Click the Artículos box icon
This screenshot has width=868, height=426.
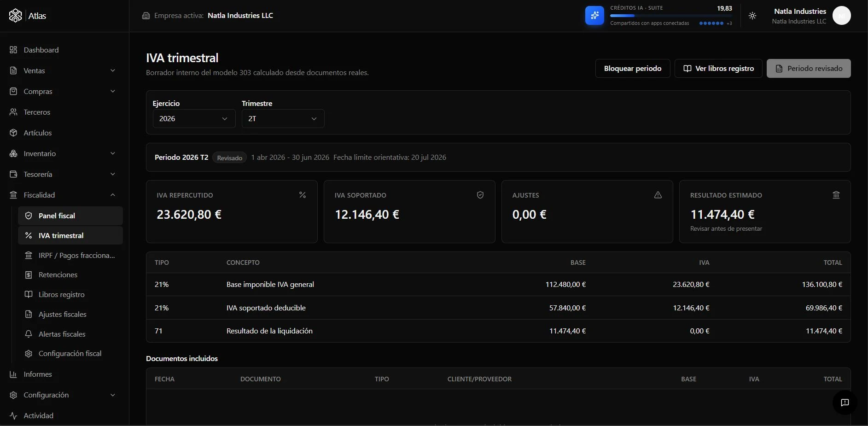(x=13, y=133)
